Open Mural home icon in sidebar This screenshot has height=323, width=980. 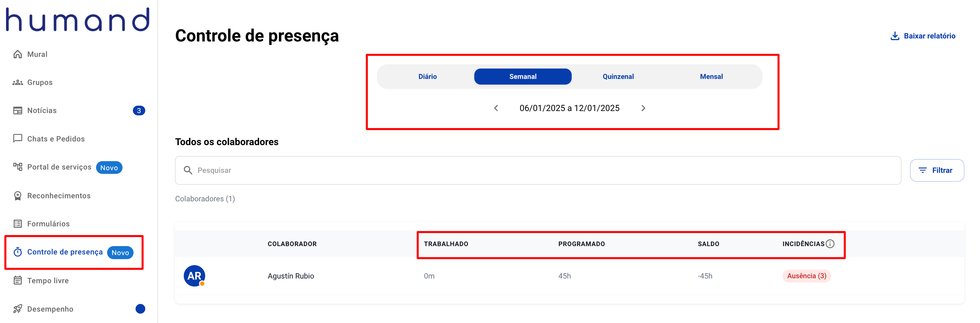coord(17,55)
